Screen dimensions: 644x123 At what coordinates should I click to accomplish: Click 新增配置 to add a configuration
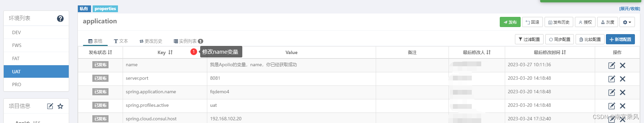tap(620, 39)
